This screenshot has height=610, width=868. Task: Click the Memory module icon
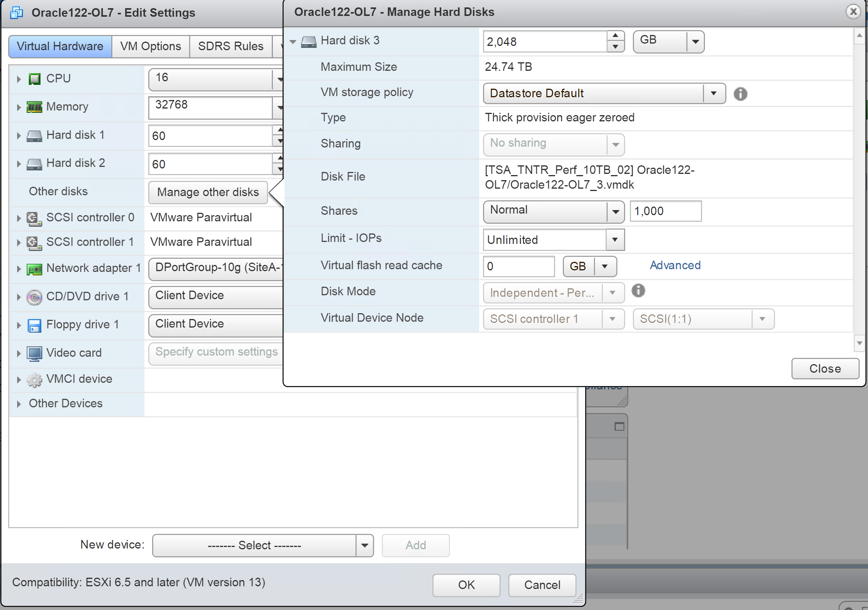click(x=34, y=107)
